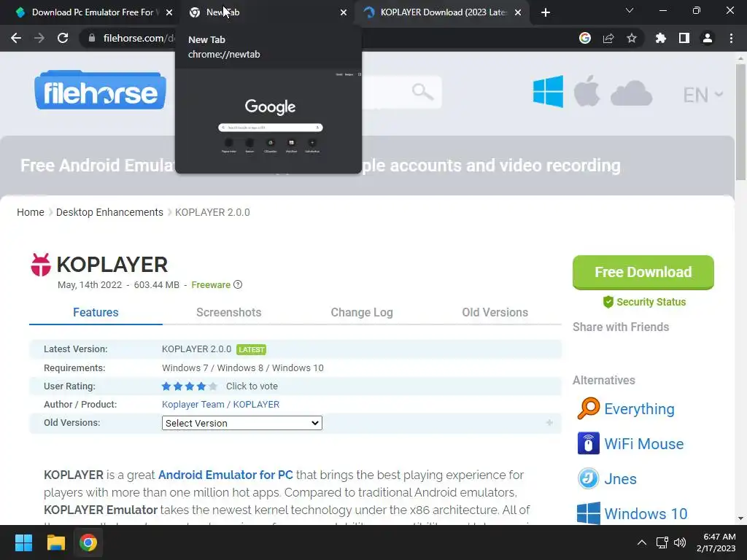Click the browser forward arrow
This screenshot has width=747, height=560.
(39, 38)
